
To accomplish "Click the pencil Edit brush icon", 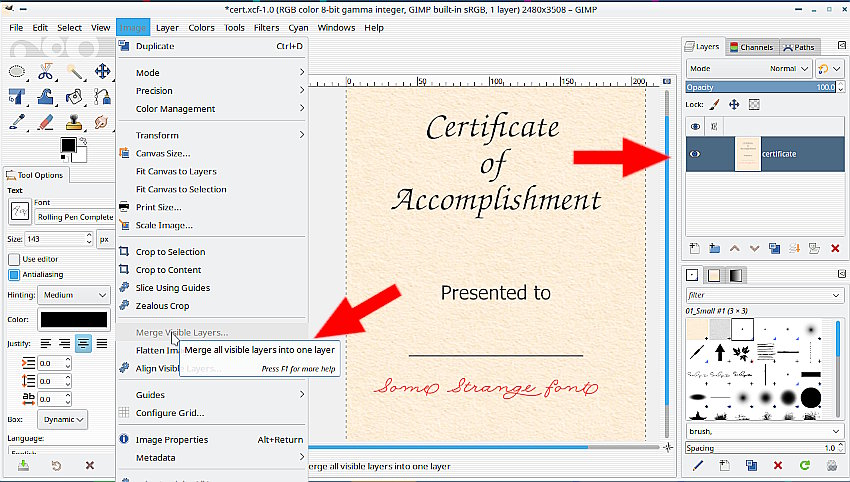I will pyautogui.click(x=698, y=465).
